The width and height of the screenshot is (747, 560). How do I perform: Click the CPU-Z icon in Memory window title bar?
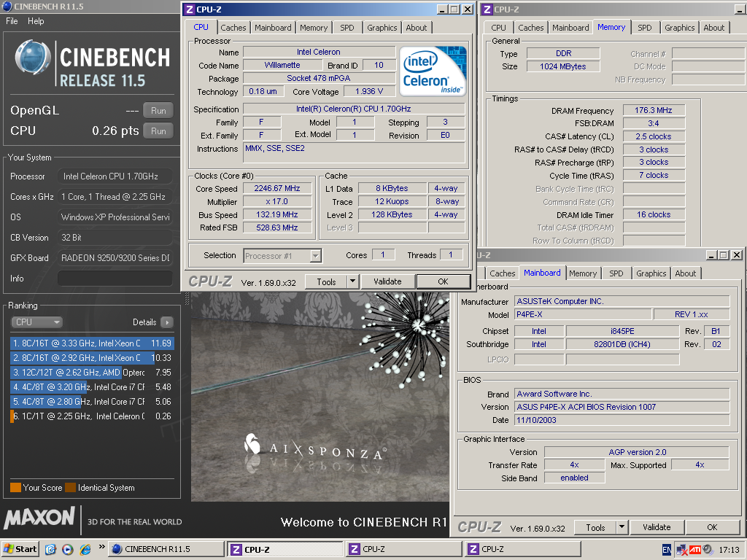[487, 9]
